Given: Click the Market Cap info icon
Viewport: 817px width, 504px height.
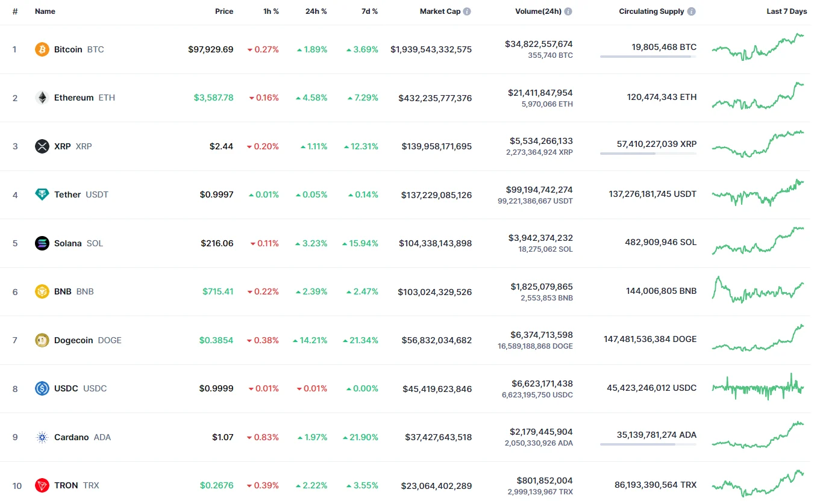Looking at the screenshot, I should click(x=467, y=11).
